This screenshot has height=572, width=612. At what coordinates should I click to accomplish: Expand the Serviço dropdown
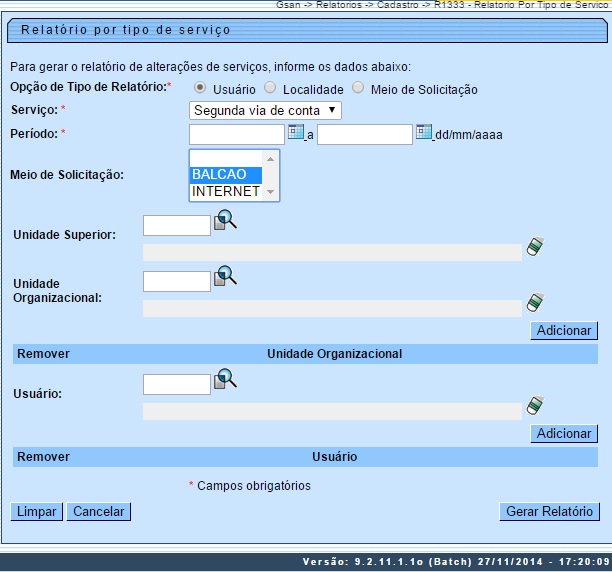pos(265,110)
